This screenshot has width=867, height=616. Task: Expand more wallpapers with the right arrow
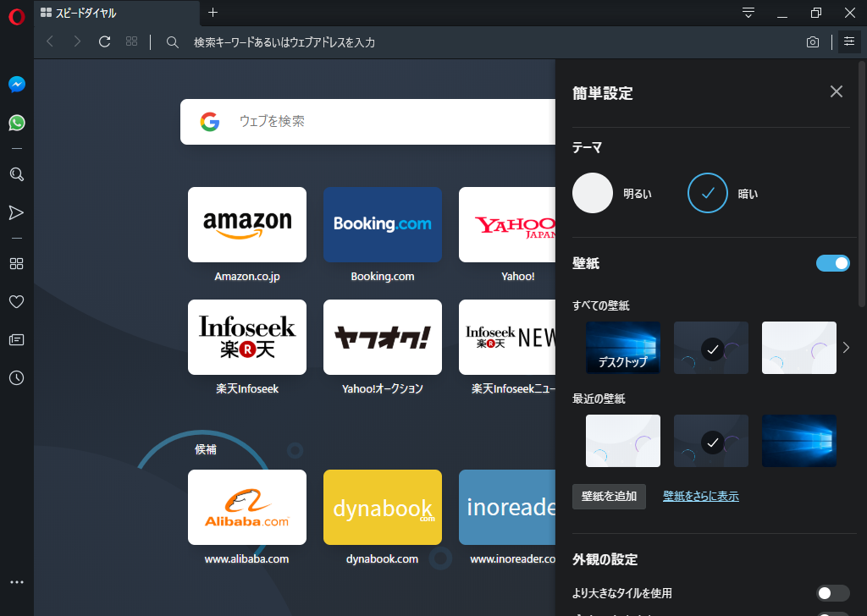point(845,347)
